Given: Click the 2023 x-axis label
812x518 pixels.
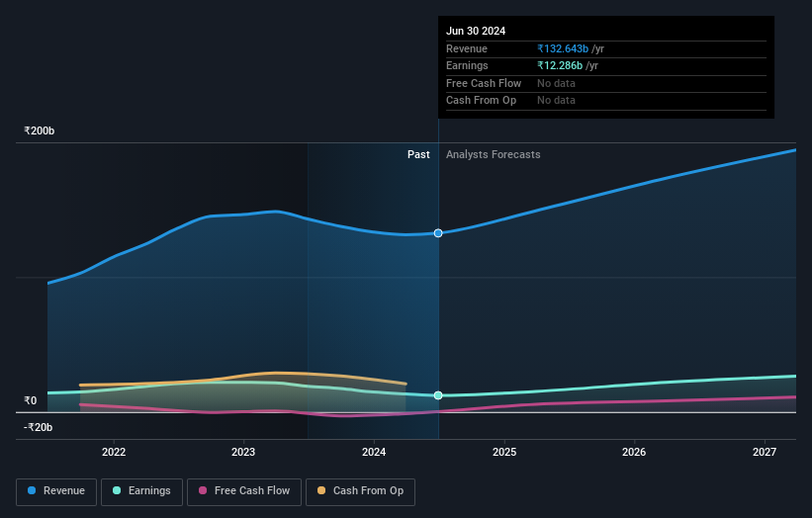Looking at the screenshot, I should (x=243, y=452).
